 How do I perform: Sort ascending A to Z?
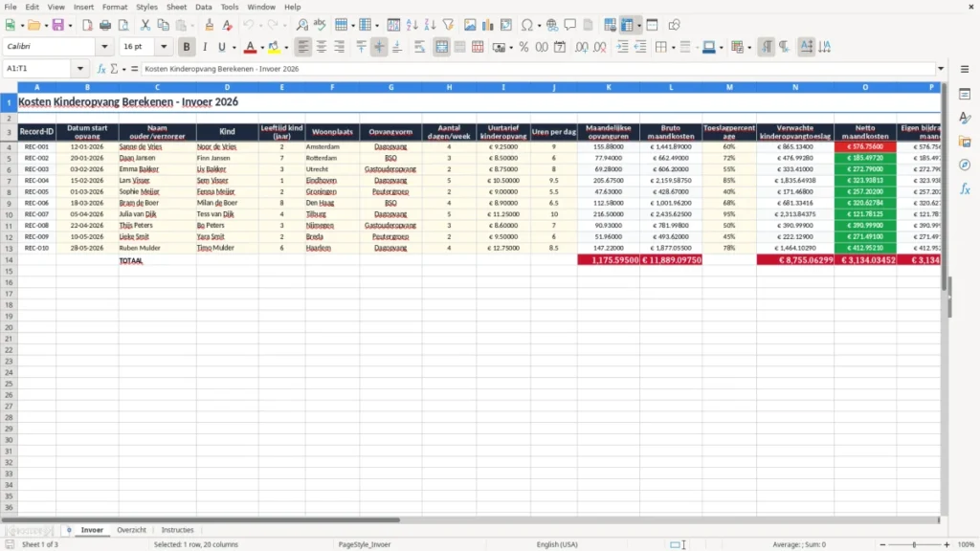click(x=412, y=25)
